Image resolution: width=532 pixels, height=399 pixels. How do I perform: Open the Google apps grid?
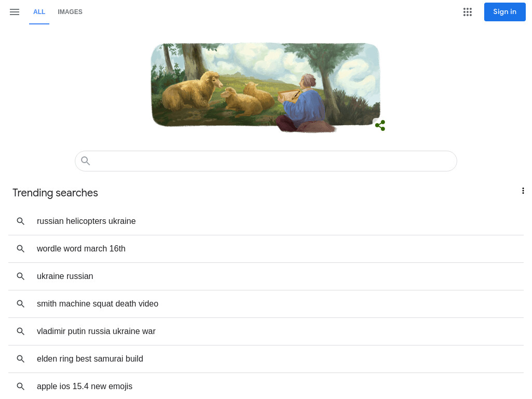[468, 12]
